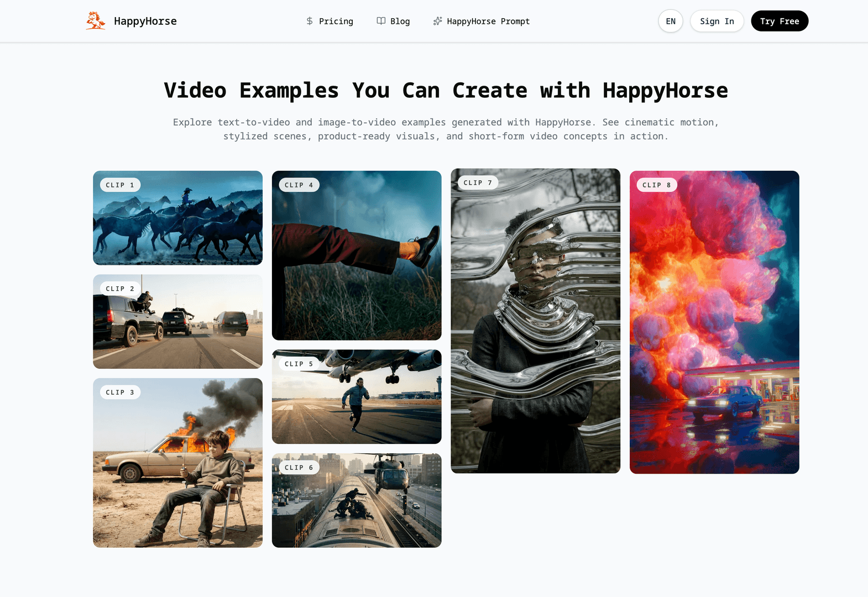Click the CLIP 6 label badge
Screen dimensions: 868x597
(299, 468)
